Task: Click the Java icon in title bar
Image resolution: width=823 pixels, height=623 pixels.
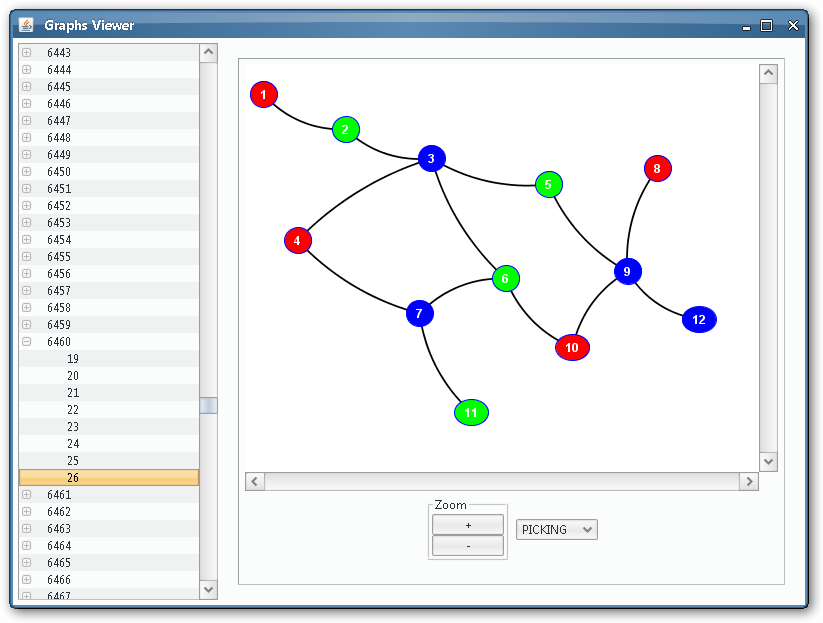Action: pos(26,25)
